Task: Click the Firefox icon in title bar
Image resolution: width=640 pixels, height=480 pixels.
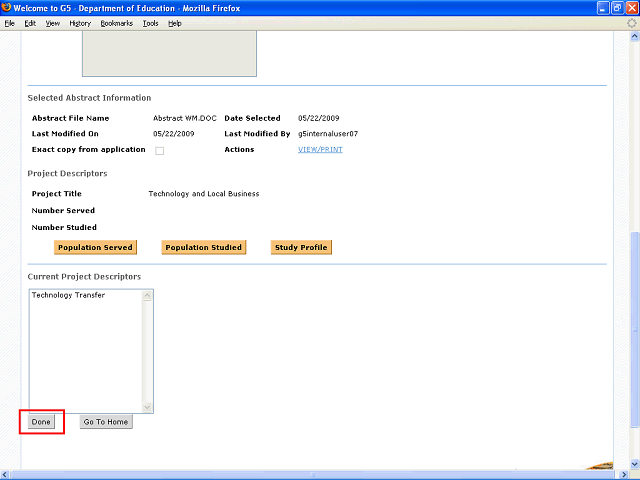Action: pos(6,7)
